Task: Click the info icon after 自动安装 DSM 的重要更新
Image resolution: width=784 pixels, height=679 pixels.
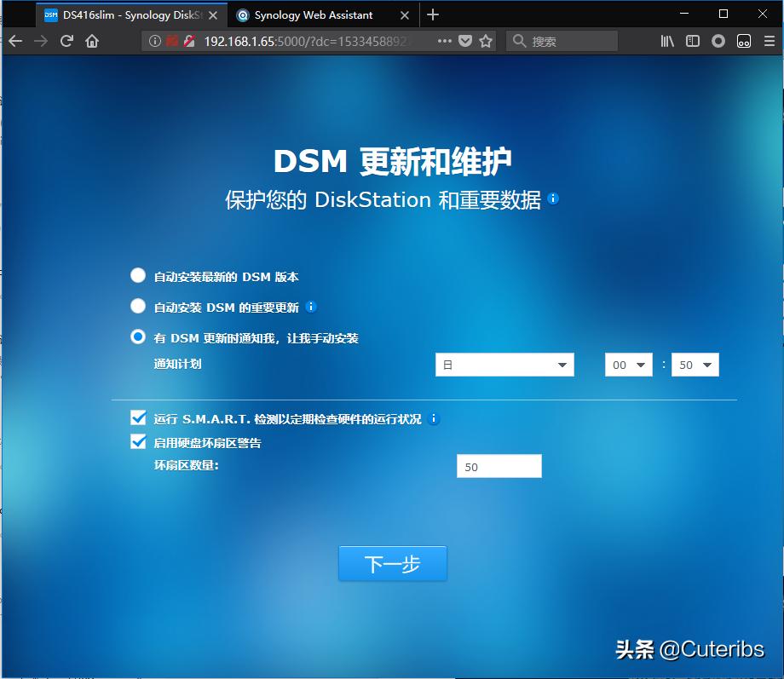Action: click(311, 307)
